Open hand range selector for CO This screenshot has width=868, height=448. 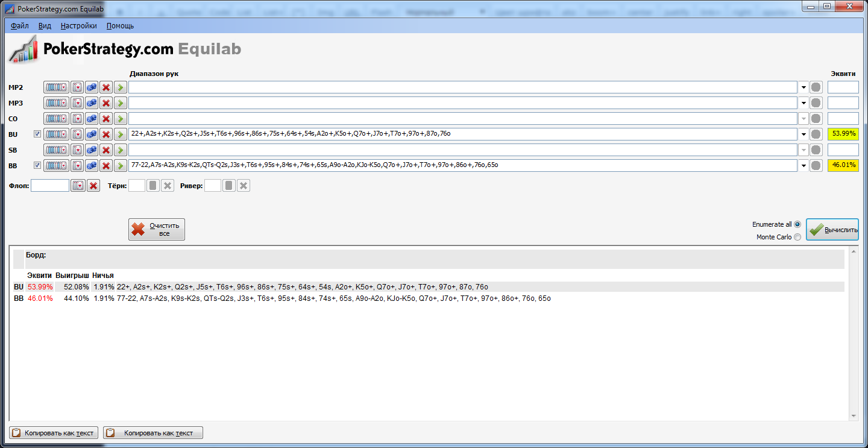56,119
